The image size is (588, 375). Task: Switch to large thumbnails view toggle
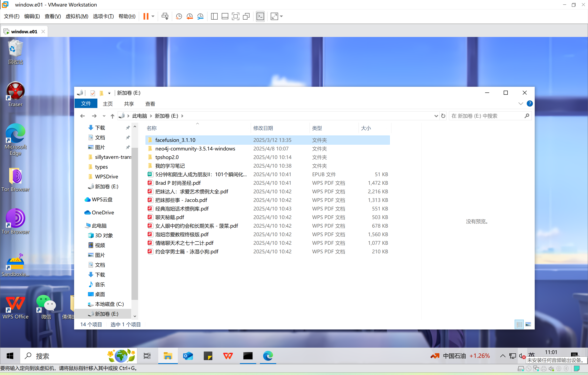point(528,324)
